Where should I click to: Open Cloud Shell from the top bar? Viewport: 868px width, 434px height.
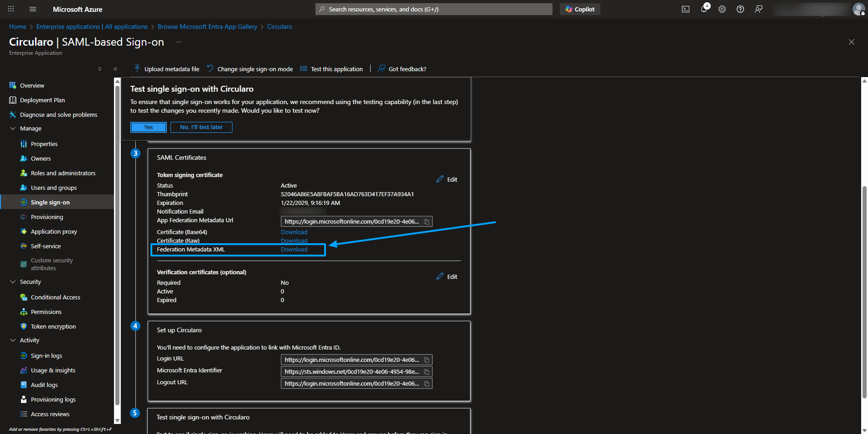(x=685, y=9)
